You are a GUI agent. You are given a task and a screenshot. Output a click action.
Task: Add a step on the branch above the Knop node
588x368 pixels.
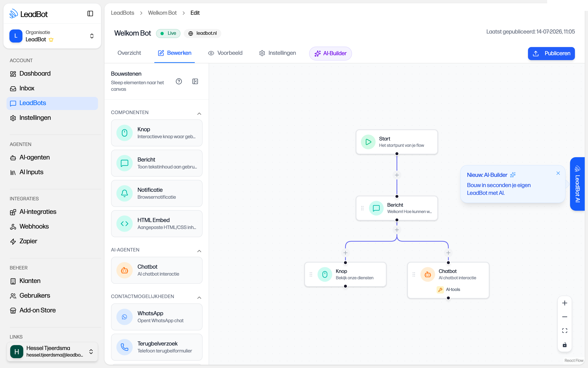pyautogui.click(x=345, y=253)
